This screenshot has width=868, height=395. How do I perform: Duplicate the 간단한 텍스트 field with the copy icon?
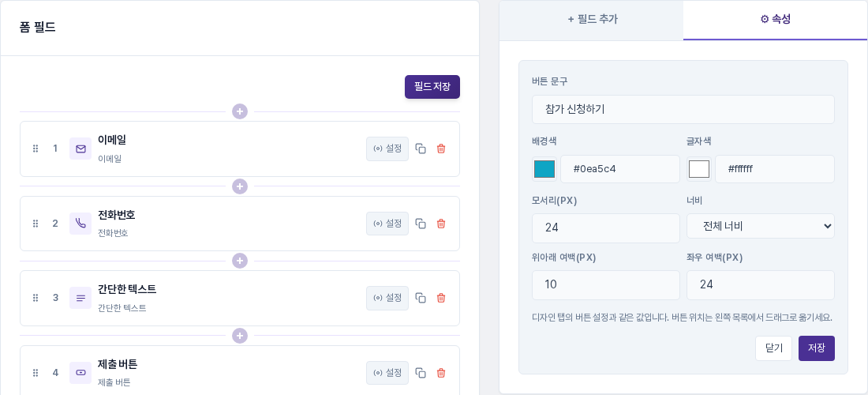pos(421,298)
